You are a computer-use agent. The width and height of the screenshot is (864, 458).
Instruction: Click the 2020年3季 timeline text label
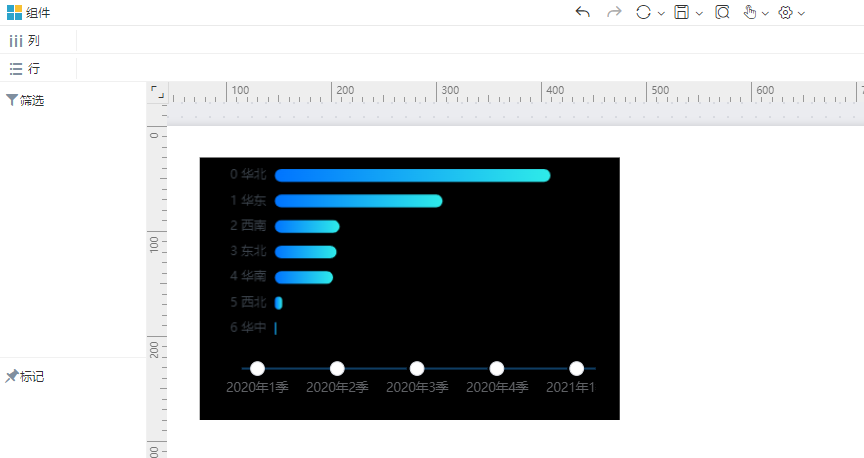(x=417, y=387)
